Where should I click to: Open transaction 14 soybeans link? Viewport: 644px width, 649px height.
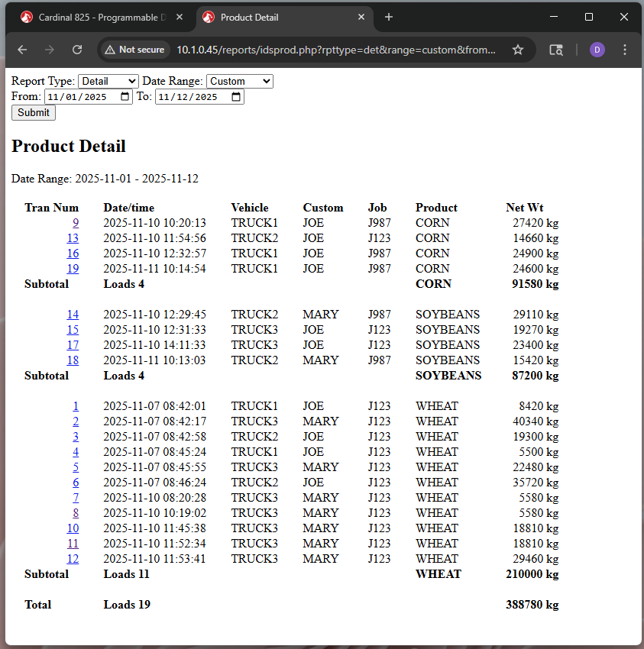tap(73, 315)
